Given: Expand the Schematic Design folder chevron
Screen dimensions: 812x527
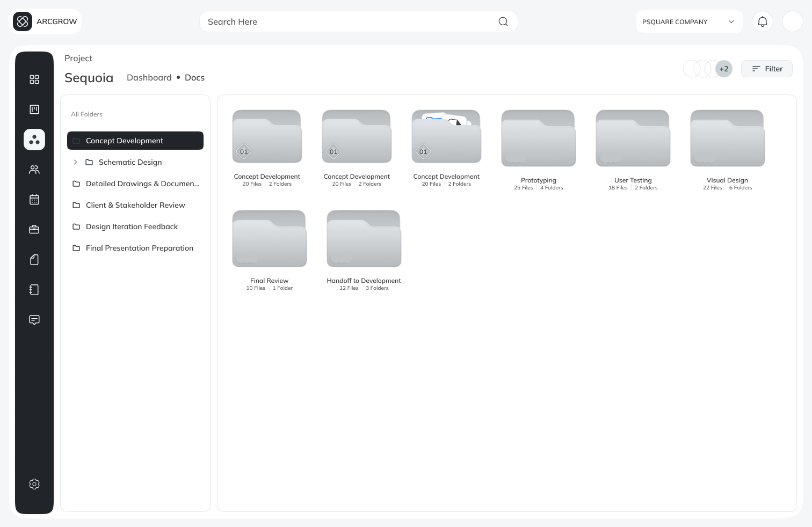Looking at the screenshot, I should coord(75,162).
